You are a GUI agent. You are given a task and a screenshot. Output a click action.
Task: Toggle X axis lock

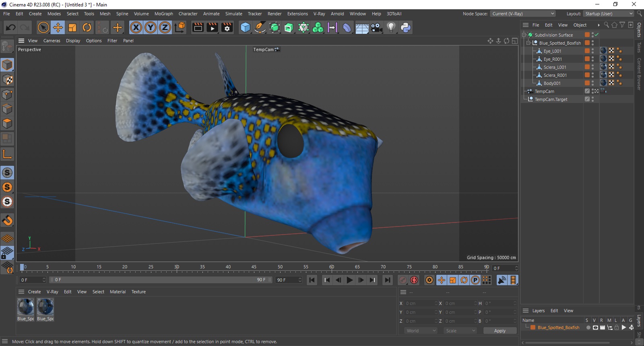pyautogui.click(x=136, y=27)
